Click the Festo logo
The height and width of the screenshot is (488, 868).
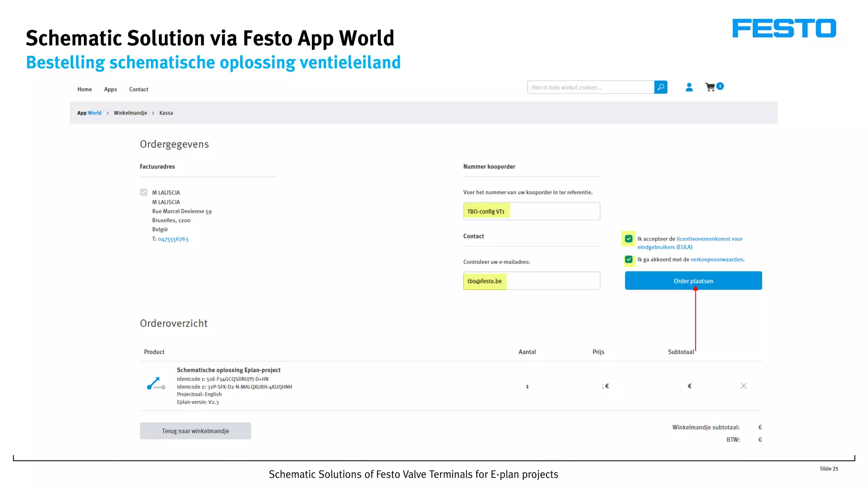click(784, 28)
